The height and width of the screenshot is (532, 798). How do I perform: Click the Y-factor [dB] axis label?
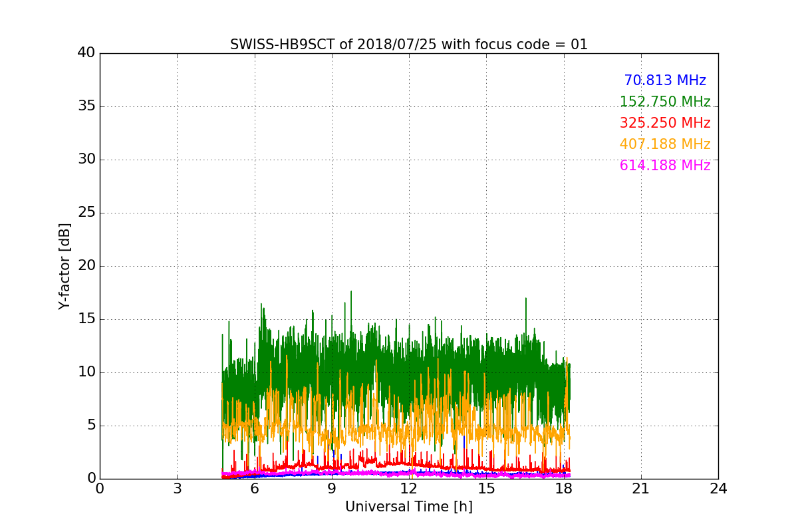tap(65, 266)
